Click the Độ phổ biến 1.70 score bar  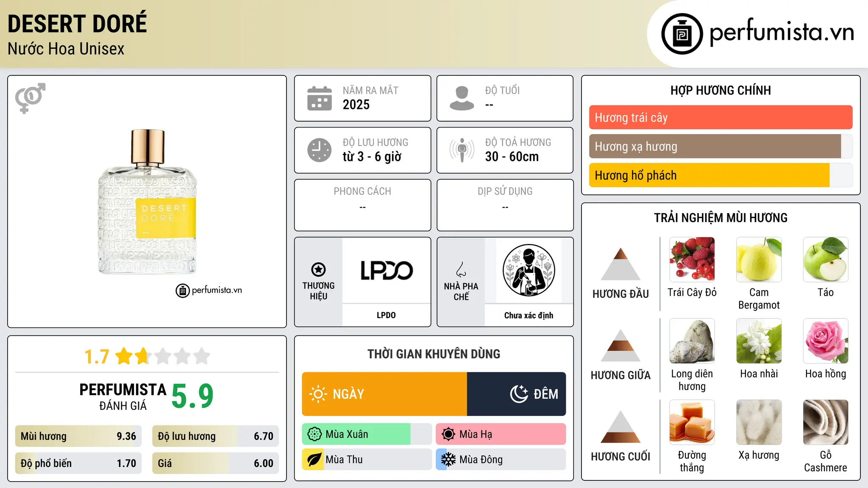coord(78,463)
